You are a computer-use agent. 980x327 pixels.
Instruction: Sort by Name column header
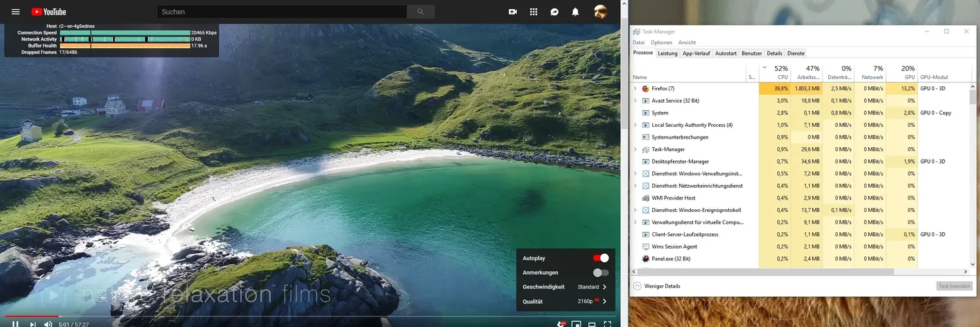click(689, 72)
